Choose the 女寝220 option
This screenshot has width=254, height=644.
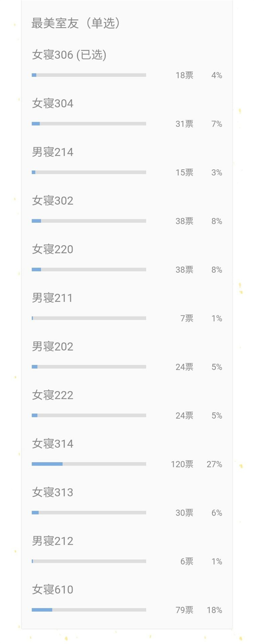coord(53,249)
